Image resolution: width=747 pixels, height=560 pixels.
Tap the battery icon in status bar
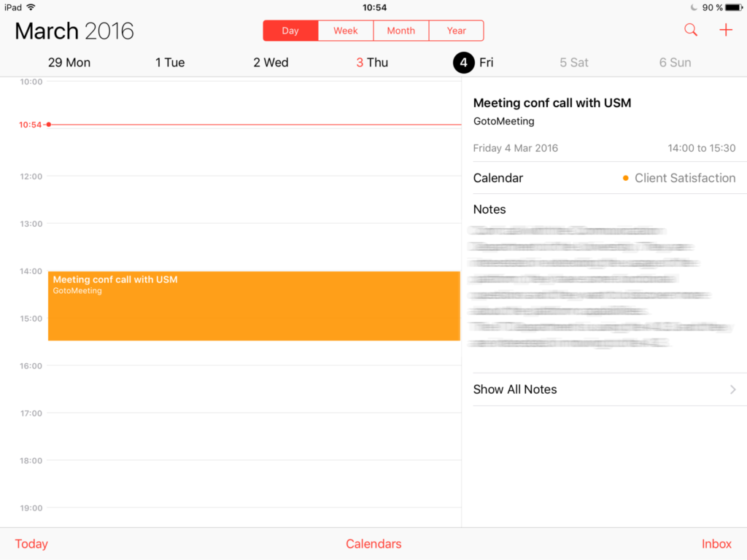[733, 7]
